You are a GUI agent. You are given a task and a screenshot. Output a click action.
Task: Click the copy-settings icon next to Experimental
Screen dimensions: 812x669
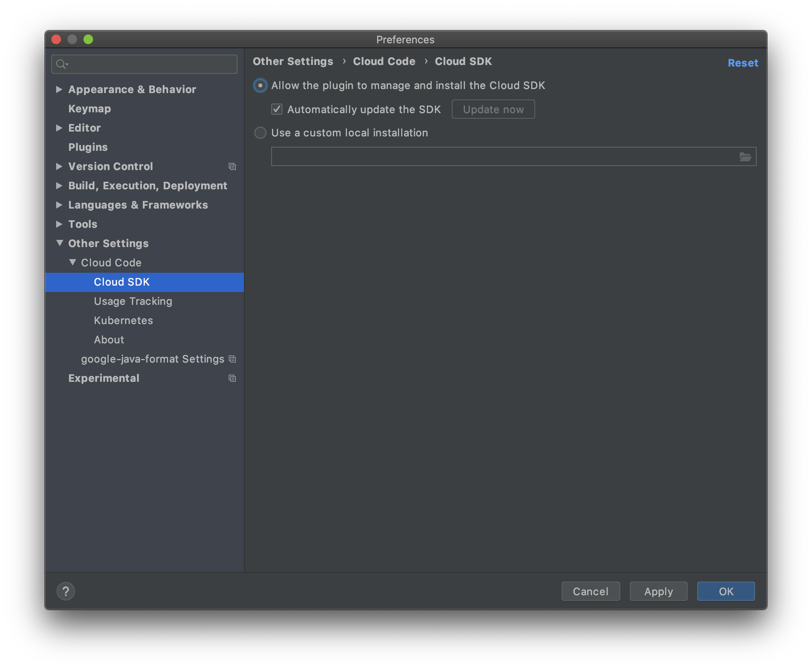(232, 378)
